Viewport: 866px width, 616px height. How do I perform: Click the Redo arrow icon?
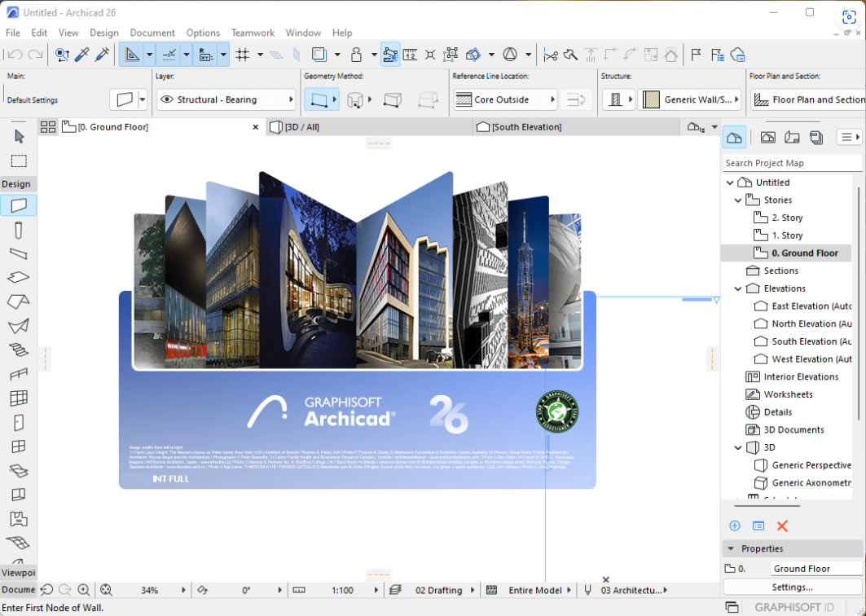click(x=35, y=54)
